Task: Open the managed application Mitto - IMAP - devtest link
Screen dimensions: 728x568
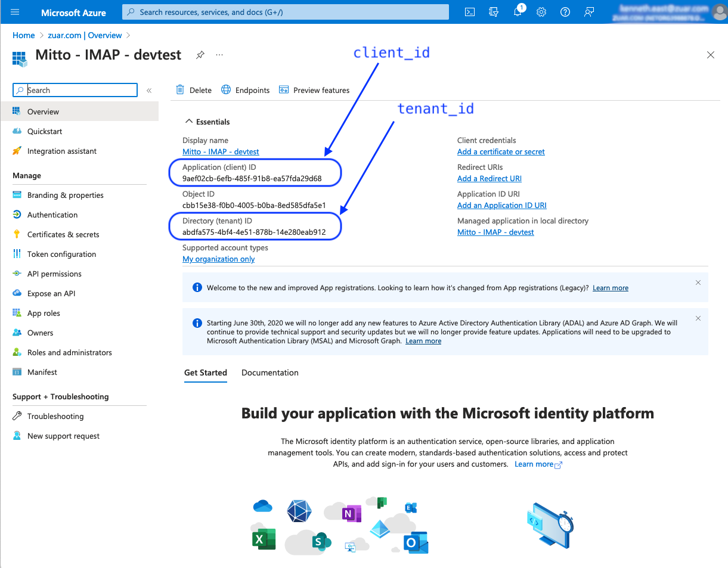Action: tap(495, 232)
